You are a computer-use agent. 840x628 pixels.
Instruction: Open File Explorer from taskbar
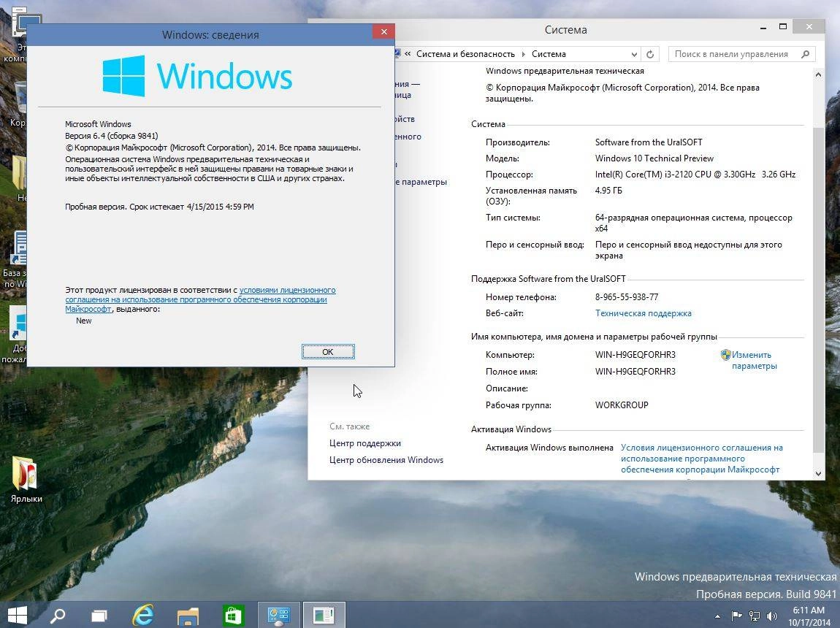point(188,616)
